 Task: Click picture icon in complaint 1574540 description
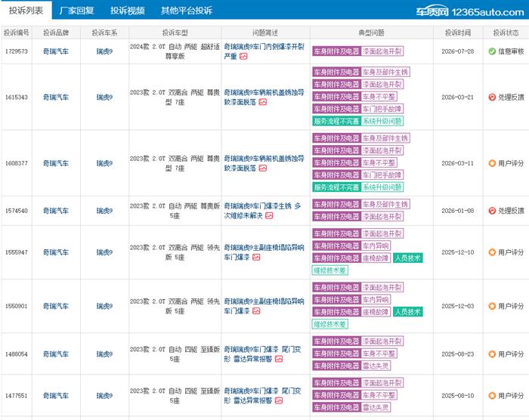click(269, 215)
